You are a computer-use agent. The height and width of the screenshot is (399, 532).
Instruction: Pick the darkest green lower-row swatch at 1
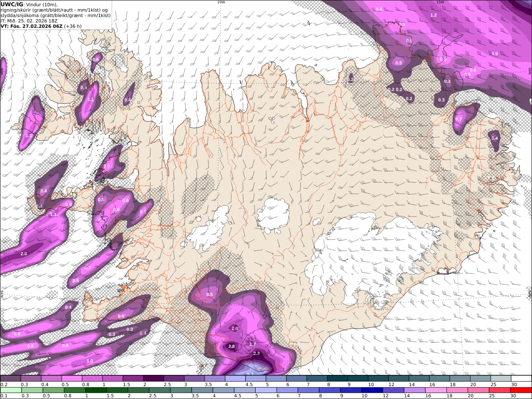pyautogui.click(x=96, y=390)
